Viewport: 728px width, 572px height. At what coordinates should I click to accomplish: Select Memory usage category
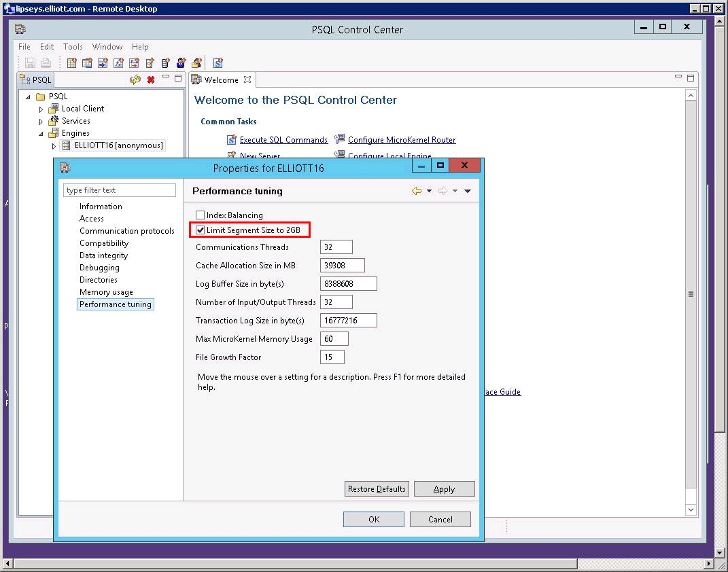point(106,292)
